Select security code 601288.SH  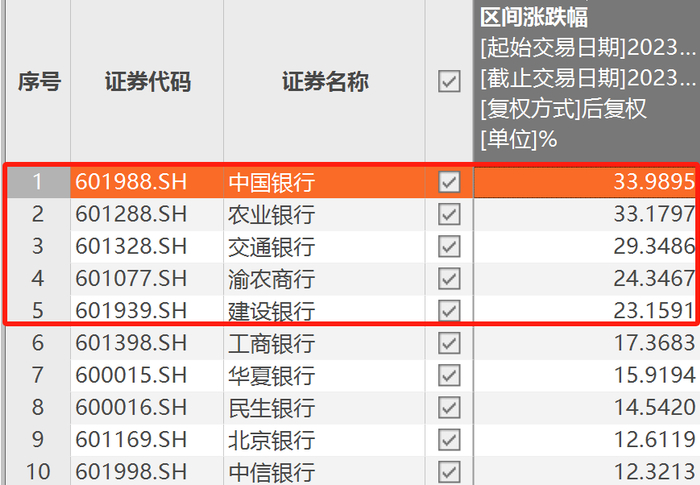tap(131, 214)
